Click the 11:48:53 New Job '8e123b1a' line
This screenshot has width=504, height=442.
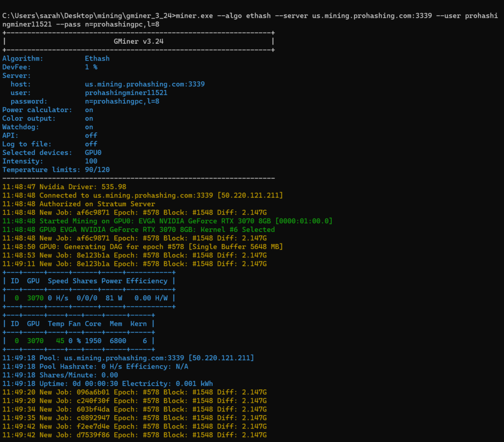click(134, 255)
